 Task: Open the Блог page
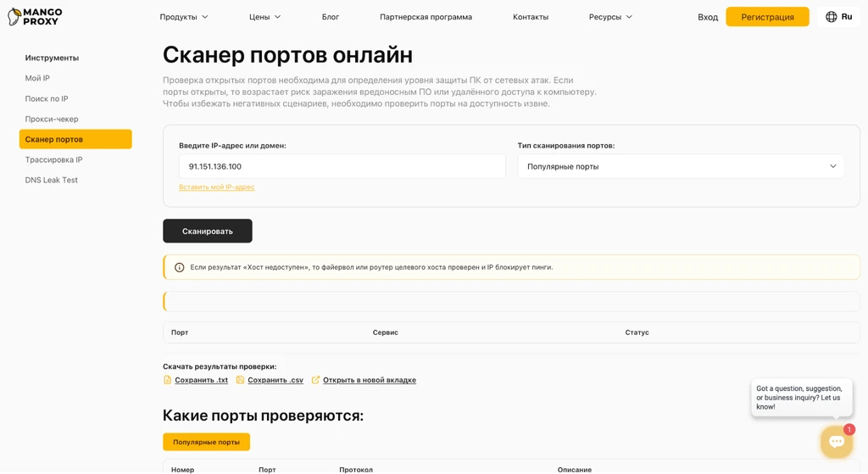(x=331, y=17)
